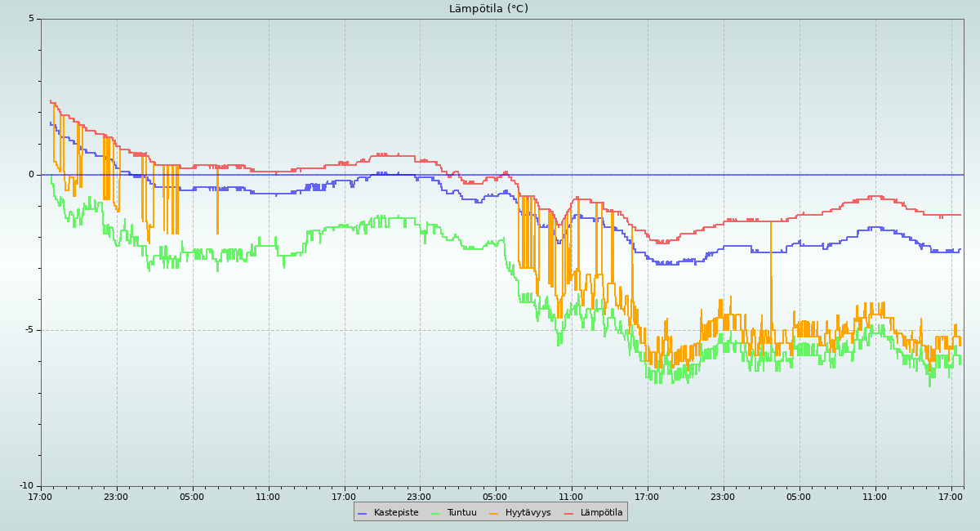The image size is (980, 531).
Task: Click the rightmost 11:00 time axis label
Action: [875, 497]
